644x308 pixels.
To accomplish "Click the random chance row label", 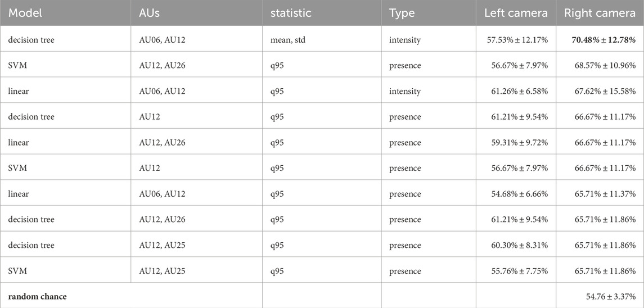I will tap(37, 296).
